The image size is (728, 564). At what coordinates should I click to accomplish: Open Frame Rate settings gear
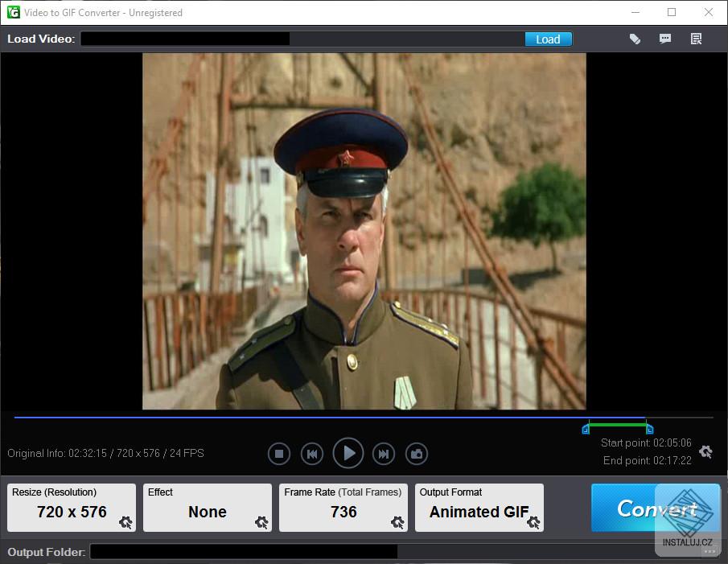pos(397,522)
